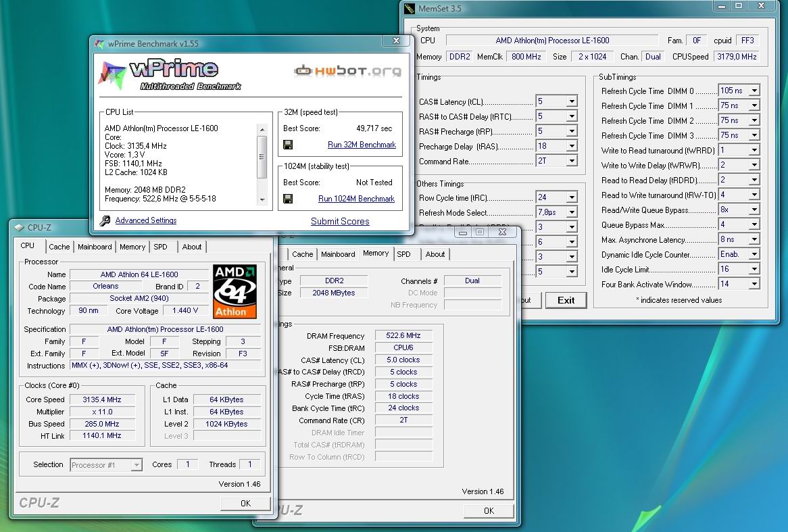Open the RAS# Precharge (tRP) dropdown in MemSet
788x532 pixels.
pos(572,131)
